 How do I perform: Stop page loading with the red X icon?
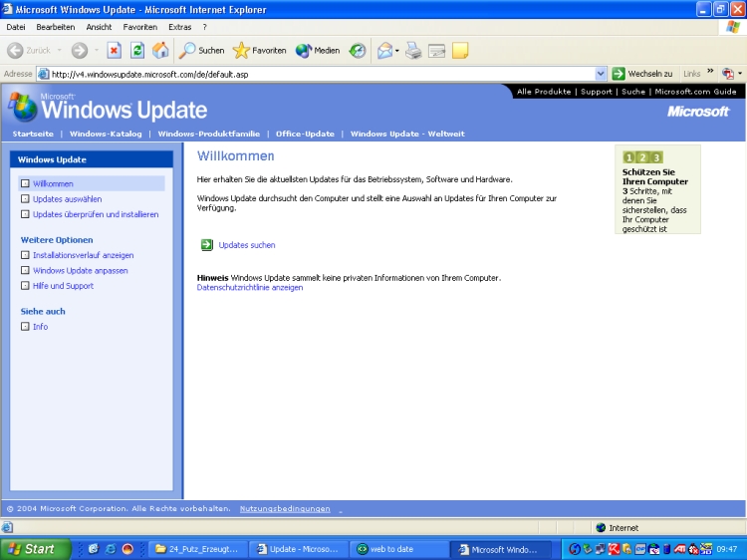(x=114, y=51)
